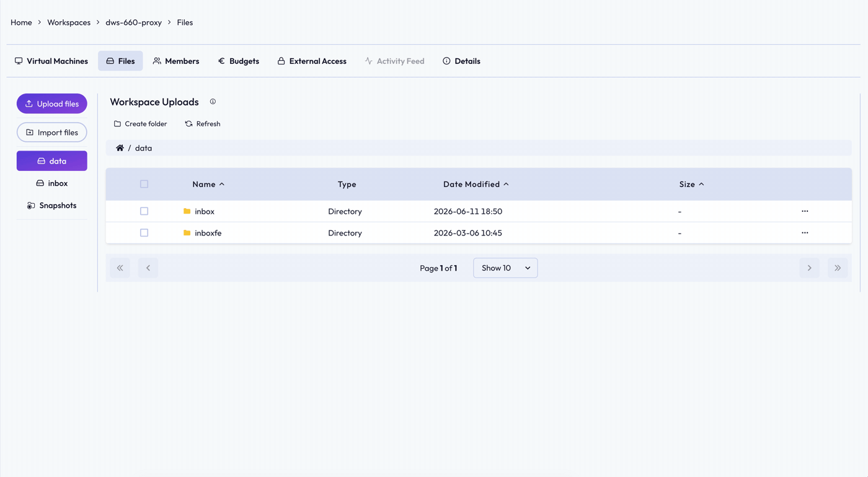Screen dimensions: 868x477
Task: Go to next page arrow
Action: [809, 268]
